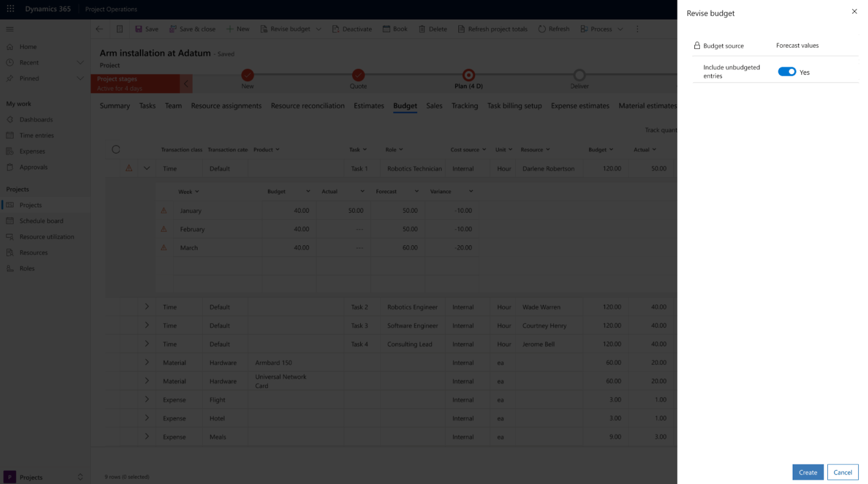Image resolution: width=868 pixels, height=484 pixels.
Task: Open the Projects area switcher at the bottom
Action: [45, 477]
